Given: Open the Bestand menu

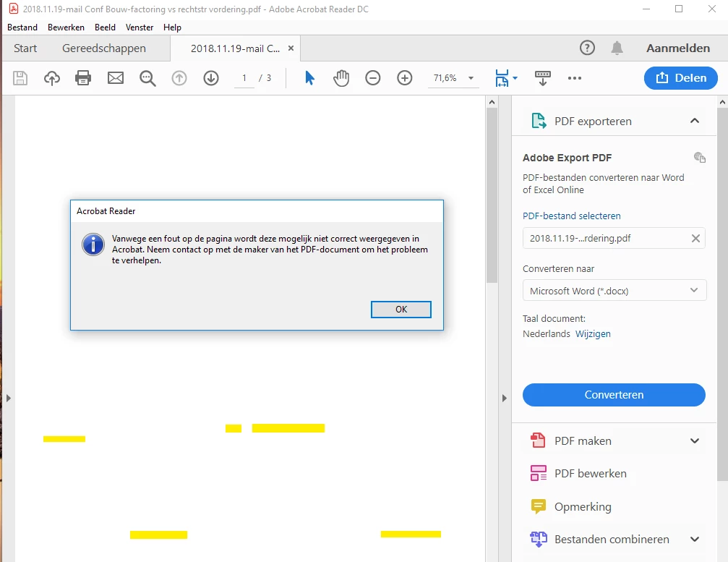Looking at the screenshot, I should click(x=22, y=27).
